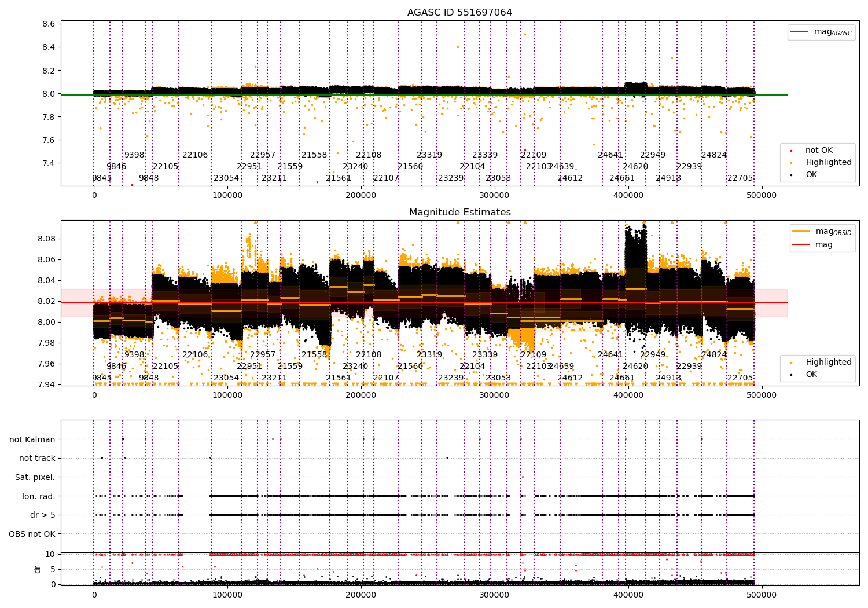
Task: Click obsid label 24641 in the middle plot
Action: [x=610, y=355]
